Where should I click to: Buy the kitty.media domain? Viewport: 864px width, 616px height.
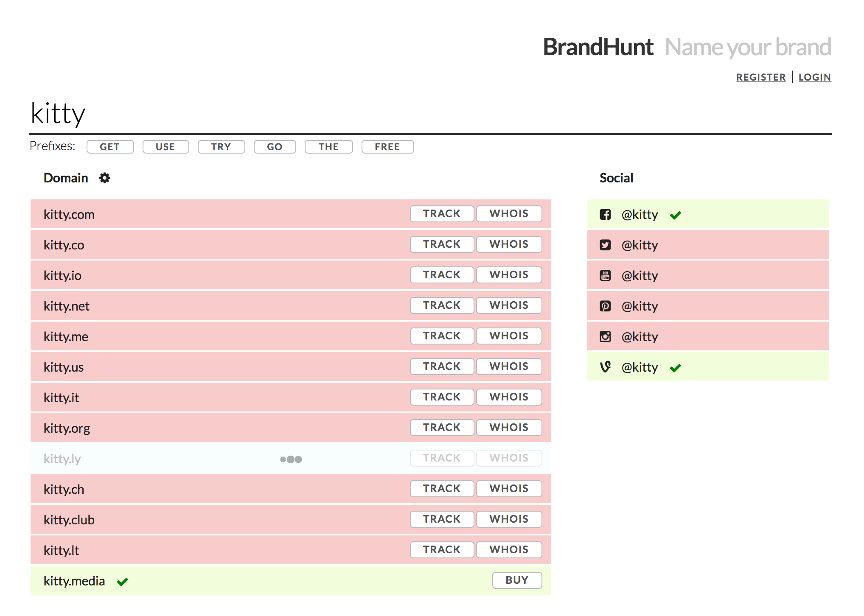[516, 580]
